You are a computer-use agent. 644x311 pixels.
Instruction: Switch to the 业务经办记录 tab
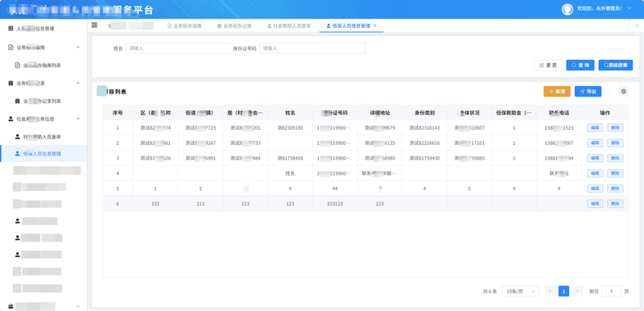coord(234,26)
